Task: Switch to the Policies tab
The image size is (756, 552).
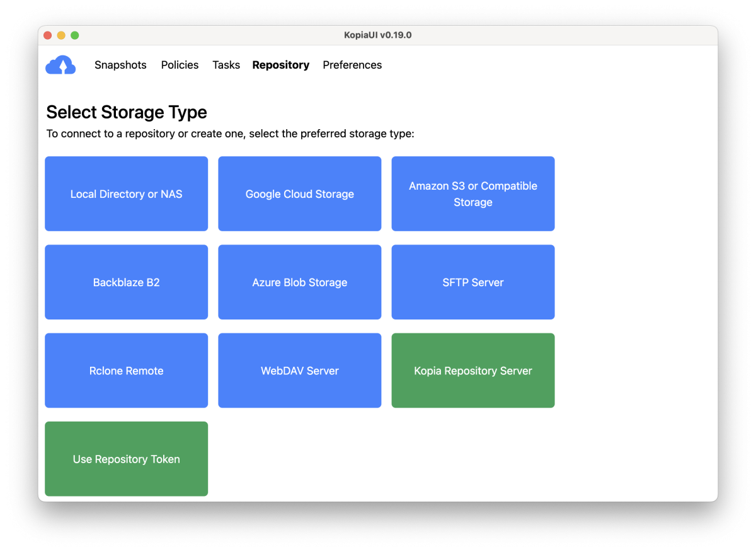Action: point(180,65)
